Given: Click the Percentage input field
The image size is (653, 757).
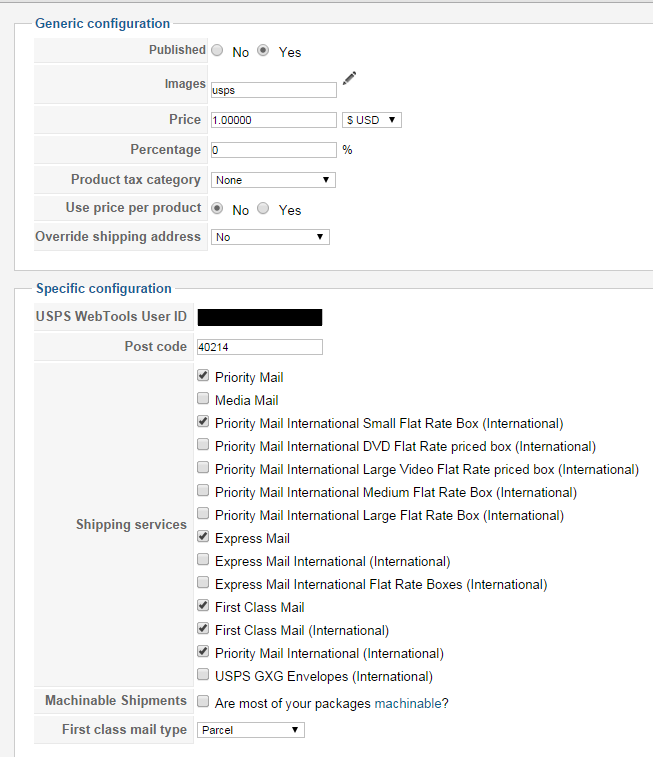Looking at the screenshot, I should pyautogui.click(x=273, y=150).
